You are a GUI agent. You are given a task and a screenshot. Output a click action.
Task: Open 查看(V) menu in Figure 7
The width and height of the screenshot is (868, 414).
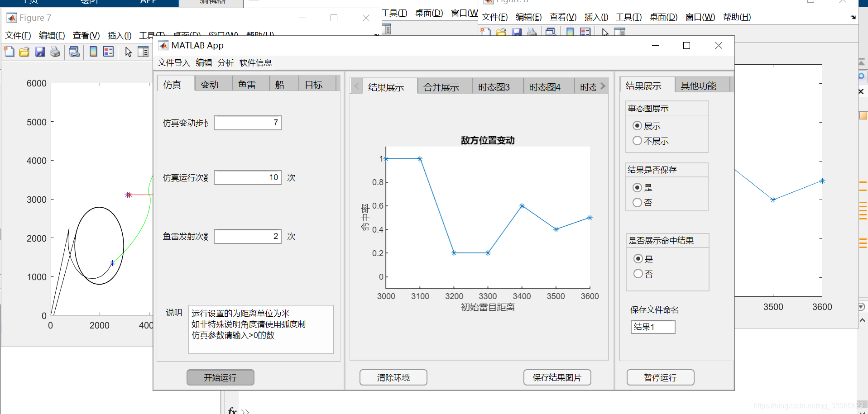coord(86,35)
